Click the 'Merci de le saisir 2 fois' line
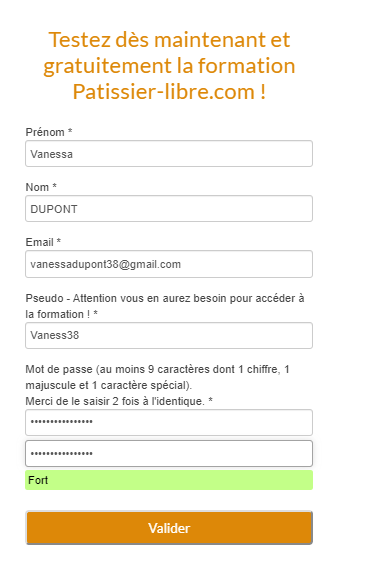373x577 pixels. [119, 401]
